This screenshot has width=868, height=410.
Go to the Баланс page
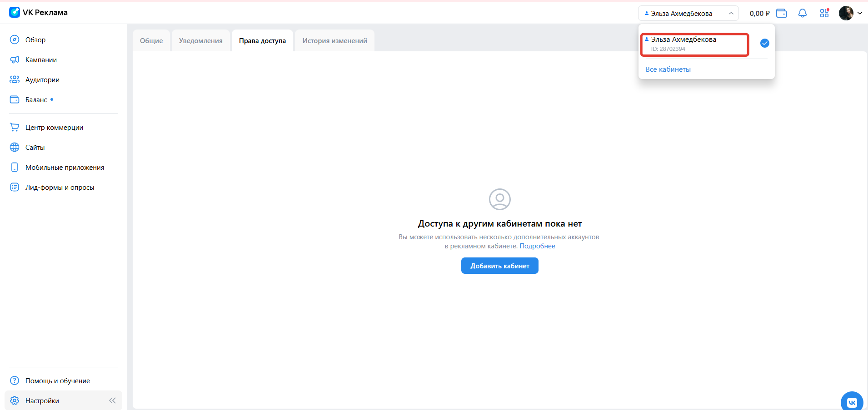[x=36, y=99]
